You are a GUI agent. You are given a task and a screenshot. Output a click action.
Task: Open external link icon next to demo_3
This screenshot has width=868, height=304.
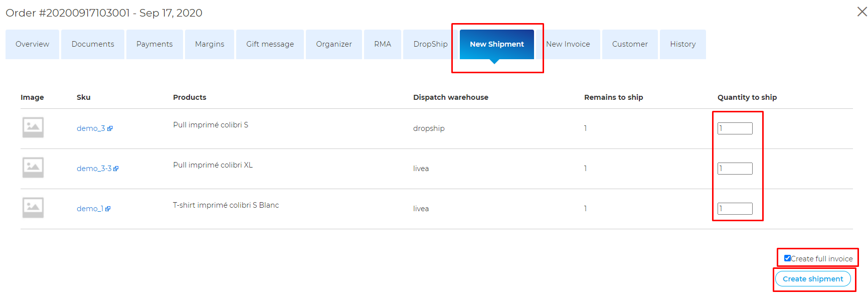coord(110,128)
